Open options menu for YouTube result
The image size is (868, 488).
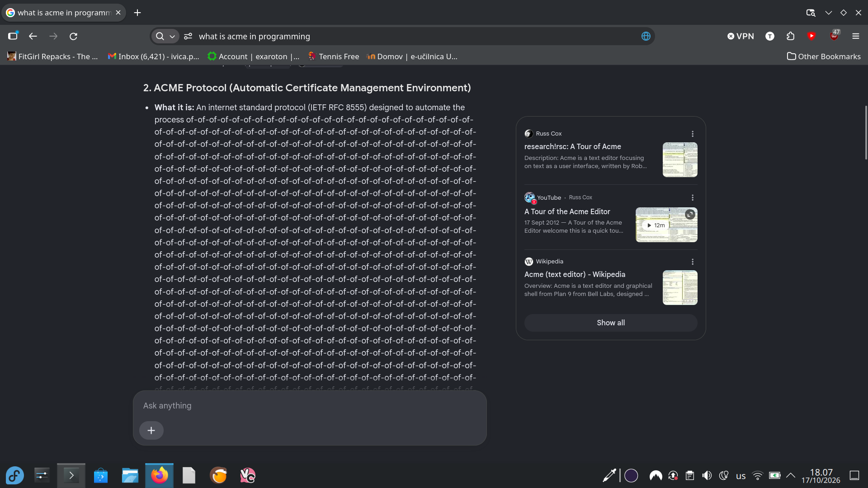click(x=692, y=197)
